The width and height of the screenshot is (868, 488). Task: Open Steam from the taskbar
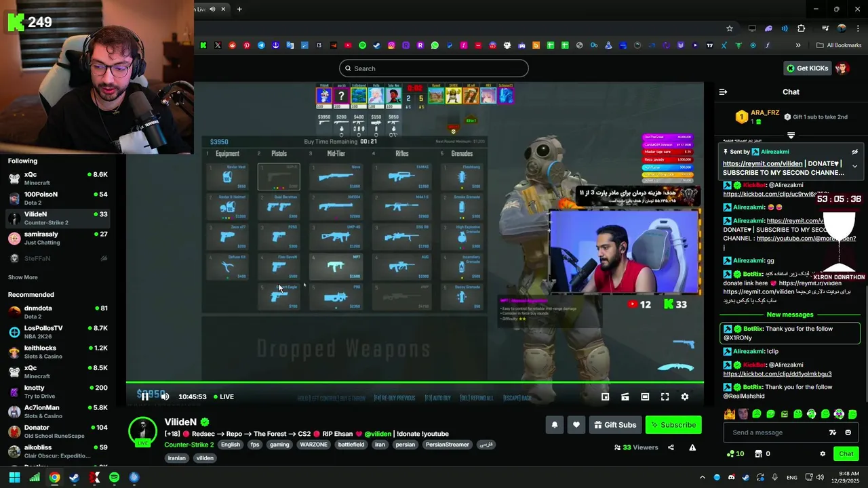(x=74, y=477)
